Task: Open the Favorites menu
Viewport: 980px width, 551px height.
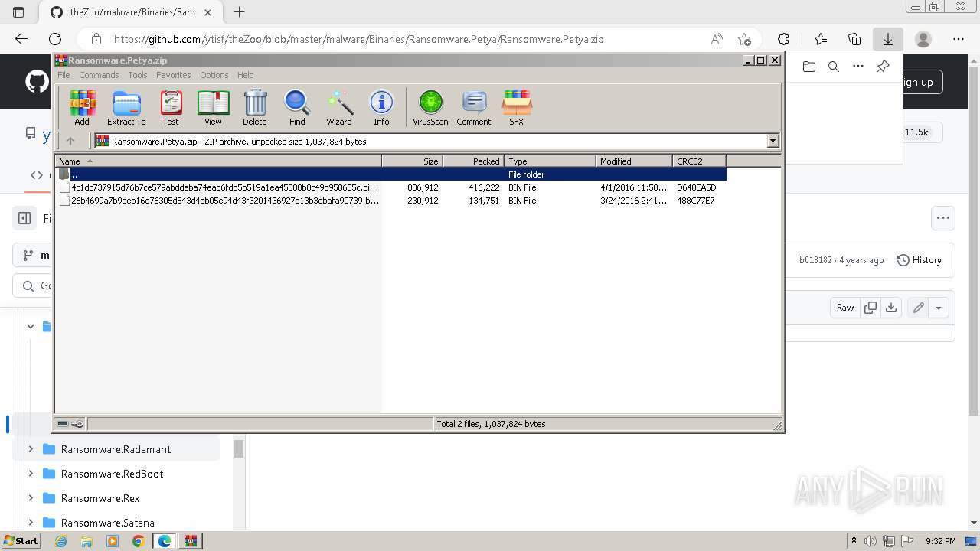Action: tap(174, 75)
